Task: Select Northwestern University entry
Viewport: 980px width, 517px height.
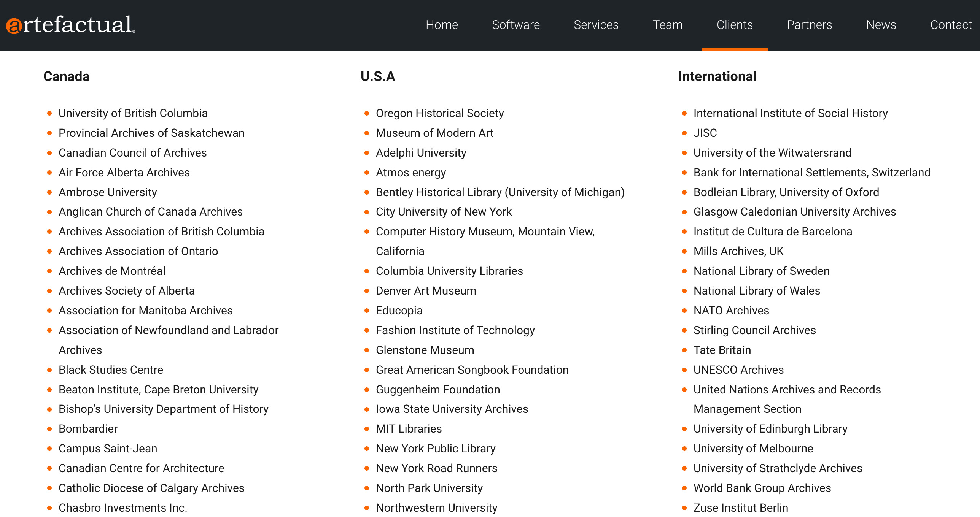Action: coord(437,508)
